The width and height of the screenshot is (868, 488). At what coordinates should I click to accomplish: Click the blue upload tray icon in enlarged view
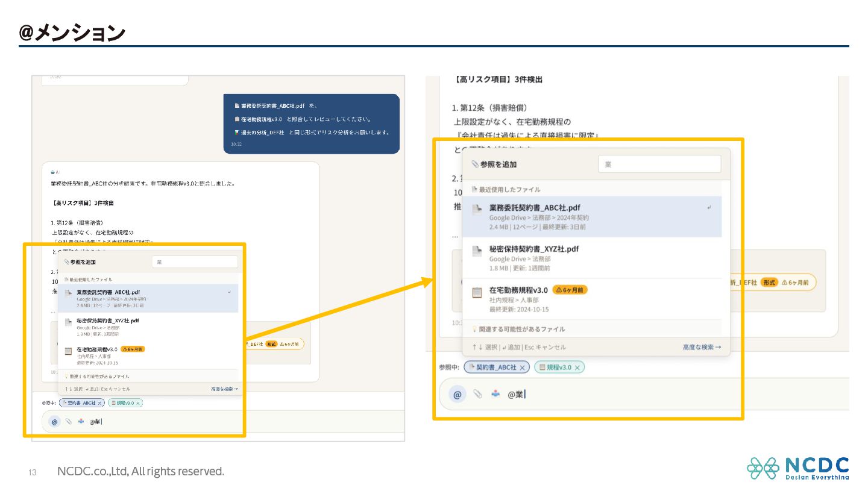point(495,394)
